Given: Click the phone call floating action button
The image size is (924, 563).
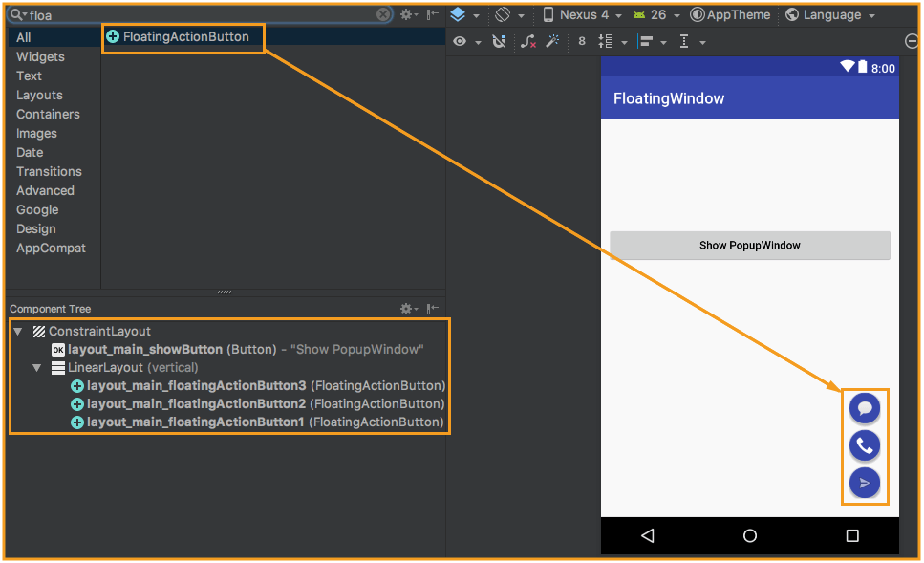Looking at the screenshot, I should 865,445.
